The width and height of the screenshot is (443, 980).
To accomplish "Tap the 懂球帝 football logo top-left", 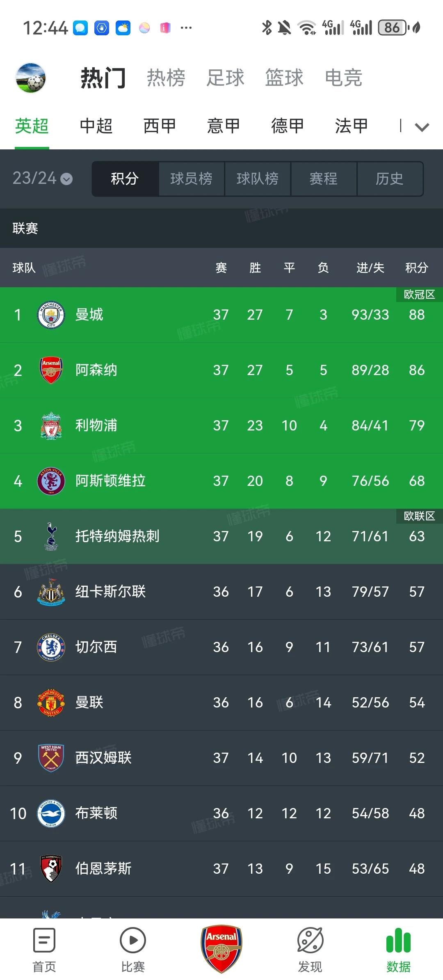I will pos(30,78).
